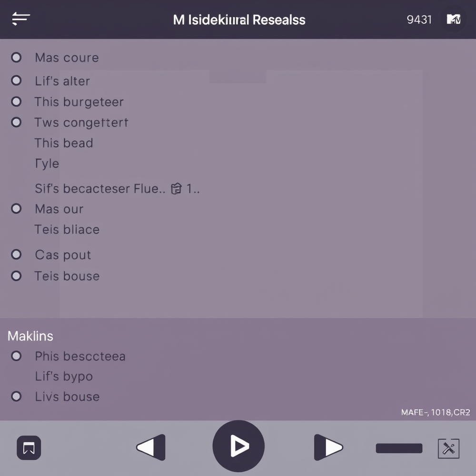Screen dimensions: 476x476
Task: Click the dark slider bar in bottom bar
Action: click(x=399, y=448)
